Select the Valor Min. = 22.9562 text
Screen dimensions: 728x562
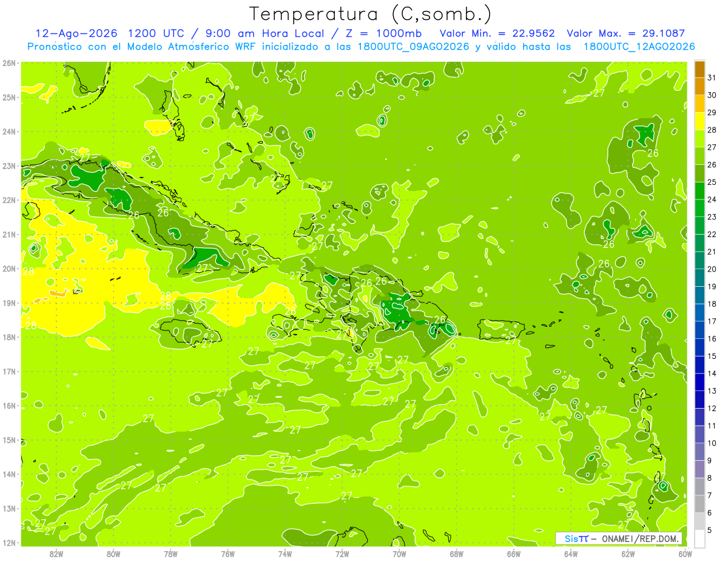click(x=497, y=33)
